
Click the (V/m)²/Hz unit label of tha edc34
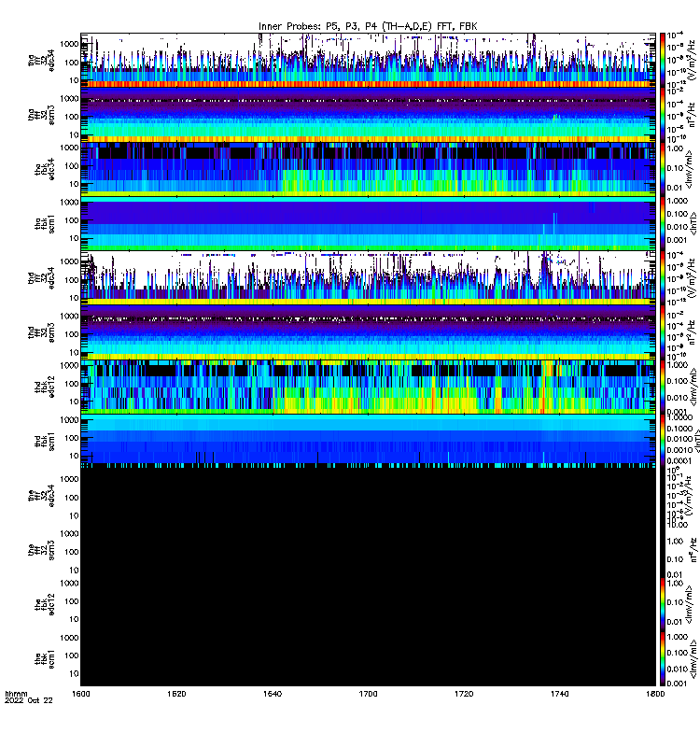click(x=693, y=60)
